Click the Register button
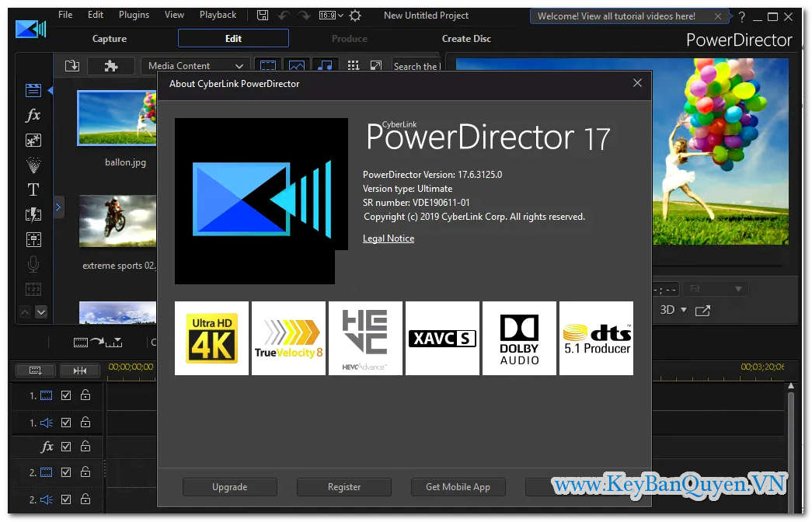812x522 pixels. [344, 487]
